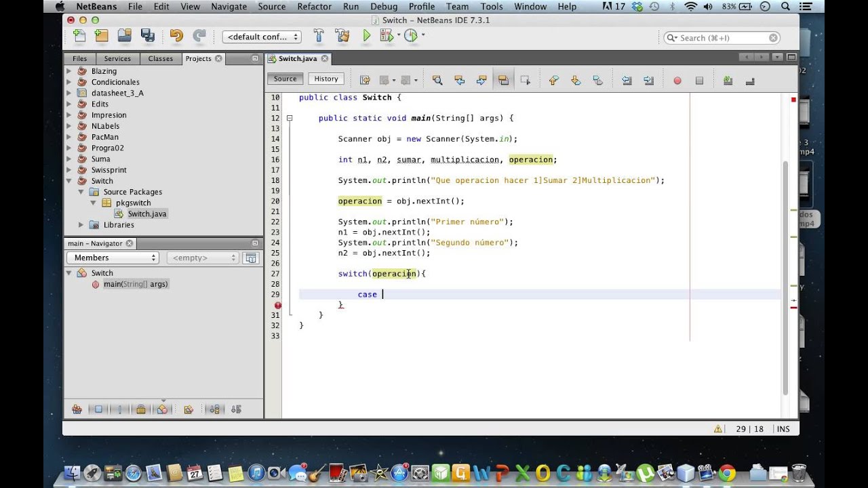Run the project with the green arrow
This screenshot has height=488, width=868.
click(x=367, y=36)
